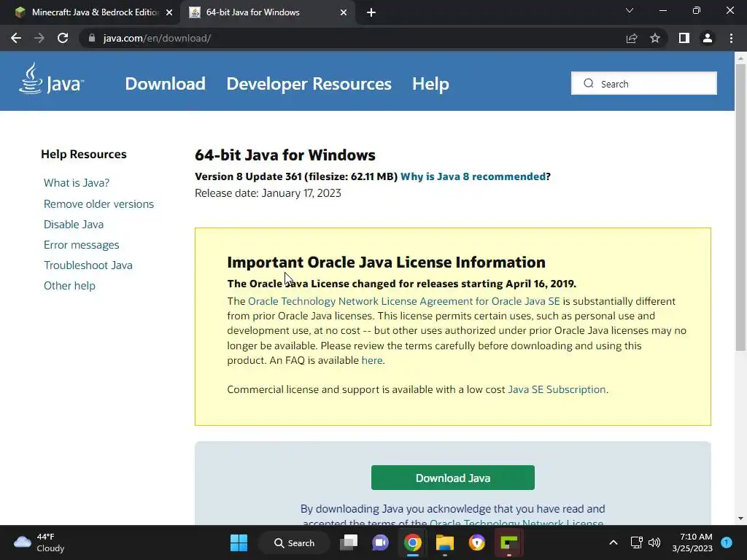Click the browser forward arrow

coord(39,38)
